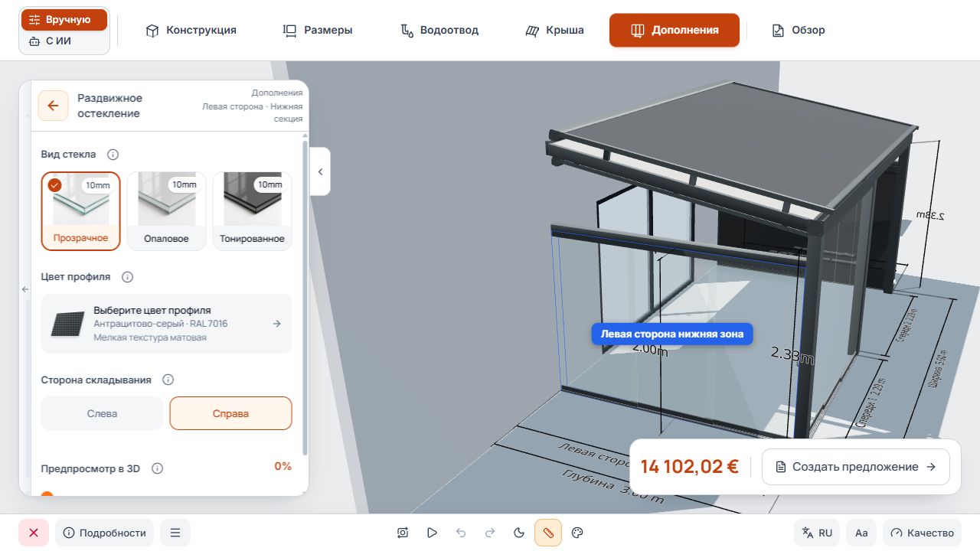Show info about Сторона складывания

click(168, 380)
